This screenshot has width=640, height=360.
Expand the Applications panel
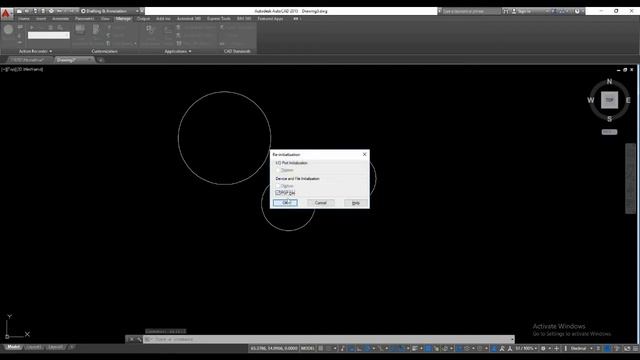pos(178,51)
